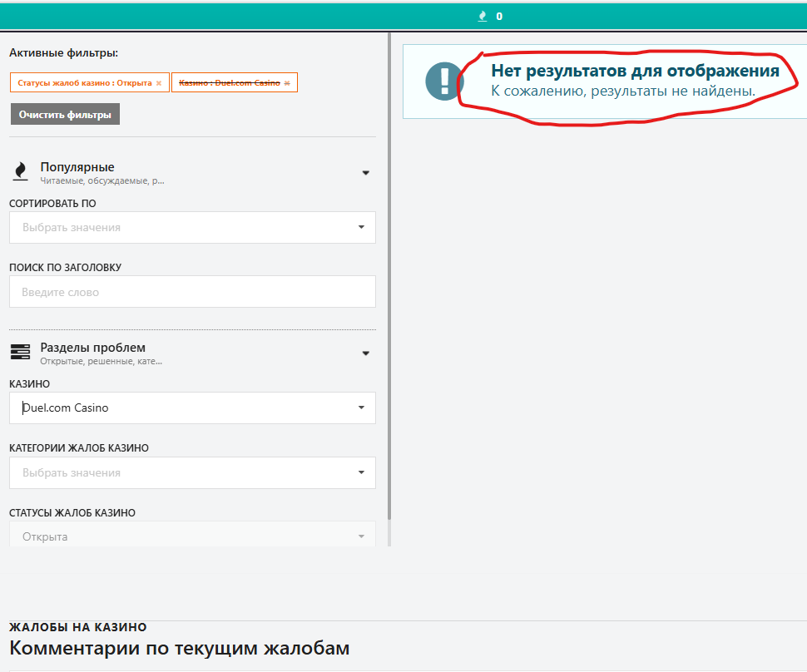Open the 'Сортировать по' dropdown
807x672 pixels.
[192, 227]
